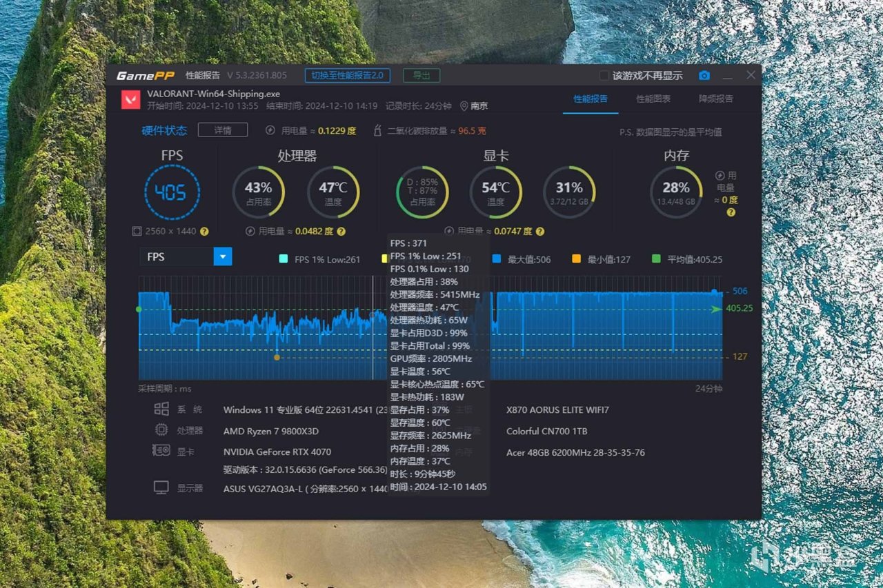Click the GPU 54℃ temperature gauge
The width and height of the screenshot is (883, 588).
click(x=495, y=192)
